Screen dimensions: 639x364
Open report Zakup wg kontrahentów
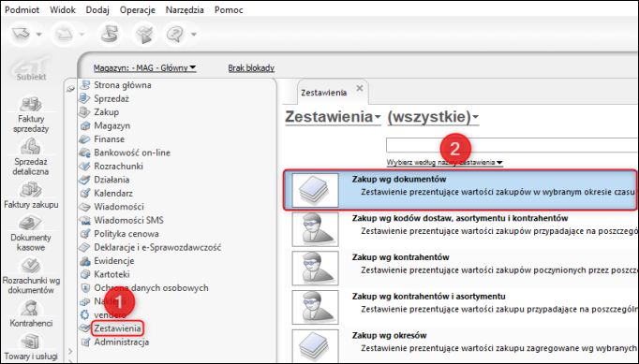(460, 269)
